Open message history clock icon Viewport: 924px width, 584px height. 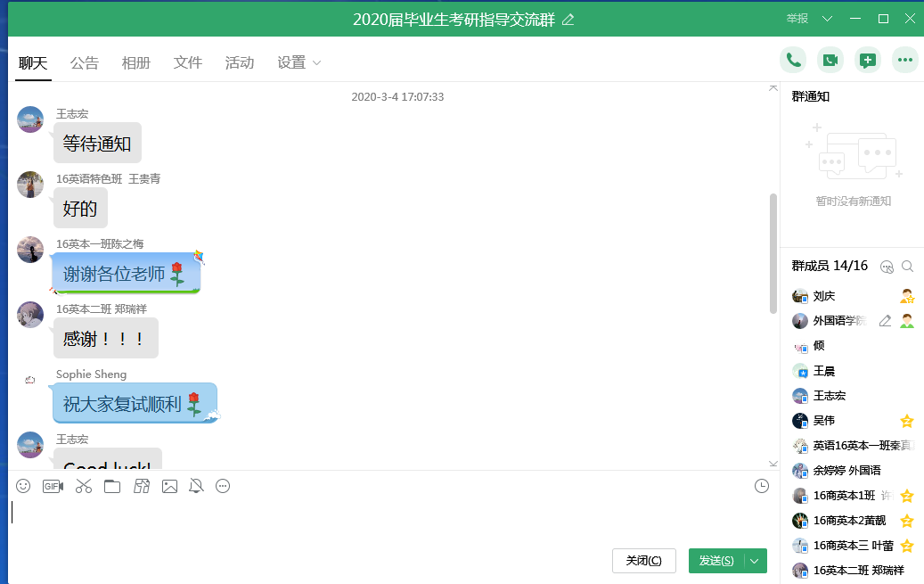[x=761, y=486]
